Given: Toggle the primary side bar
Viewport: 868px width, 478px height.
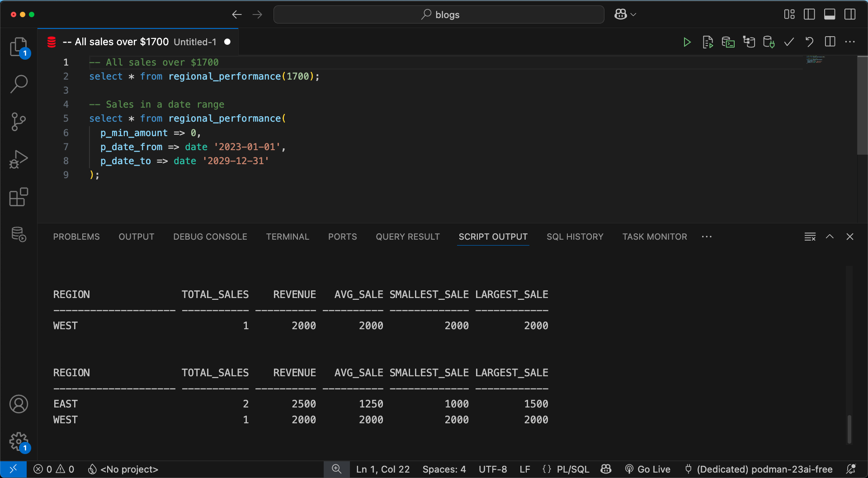Looking at the screenshot, I should coord(810,14).
